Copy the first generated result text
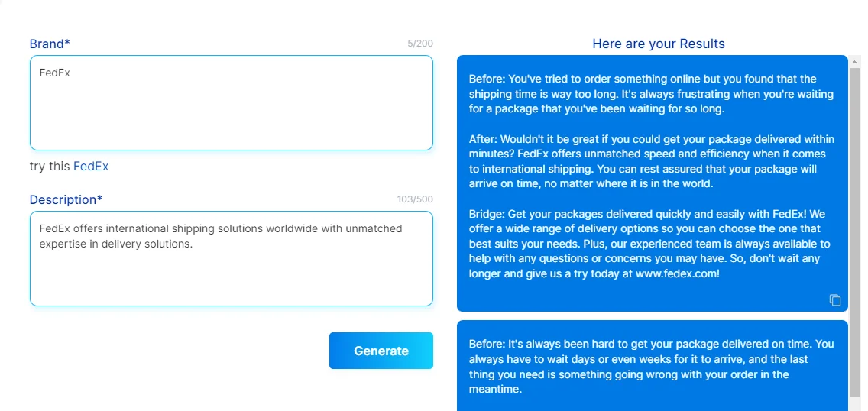Viewport: 868px width, 411px height. tap(834, 300)
